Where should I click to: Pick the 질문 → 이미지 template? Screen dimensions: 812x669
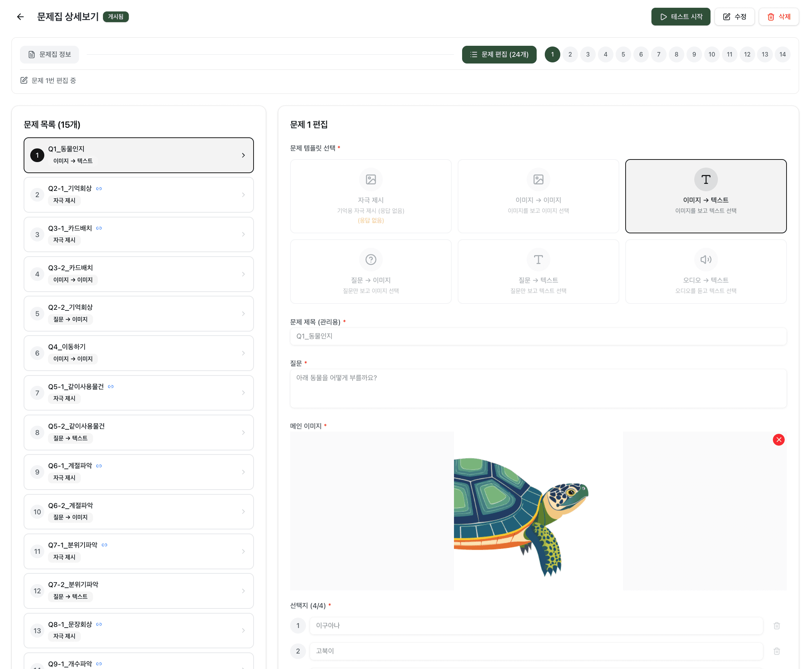pyautogui.click(x=370, y=271)
